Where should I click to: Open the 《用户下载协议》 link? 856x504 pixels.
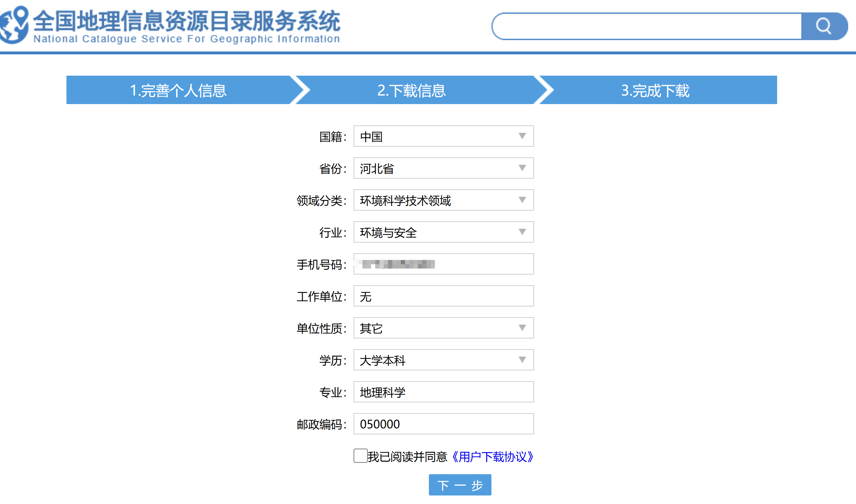[492, 457]
